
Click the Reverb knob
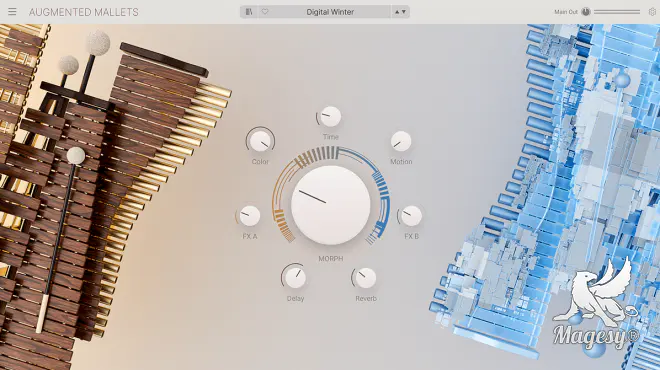click(365, 278)
